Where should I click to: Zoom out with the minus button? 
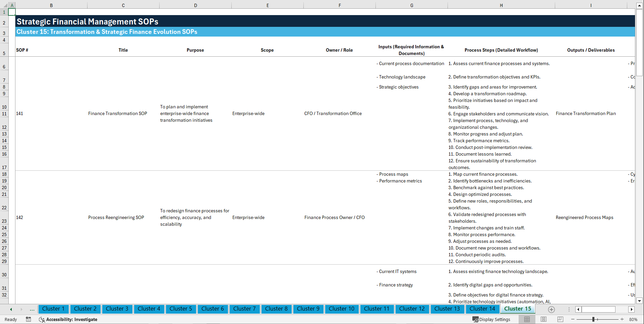(573, 319)
